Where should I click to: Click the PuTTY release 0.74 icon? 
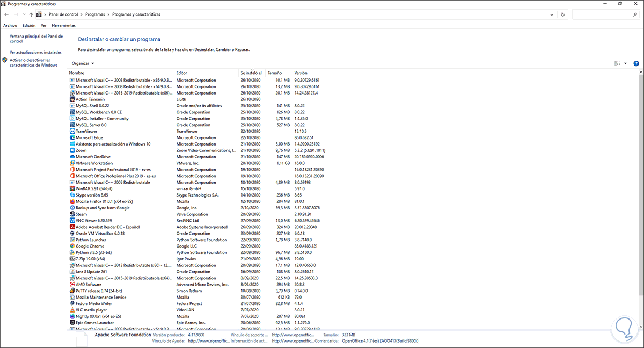tap(72, 291)
